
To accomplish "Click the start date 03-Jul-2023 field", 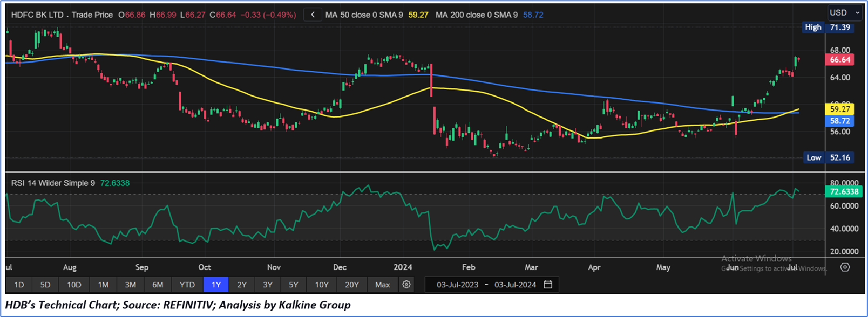I will 457,285.
